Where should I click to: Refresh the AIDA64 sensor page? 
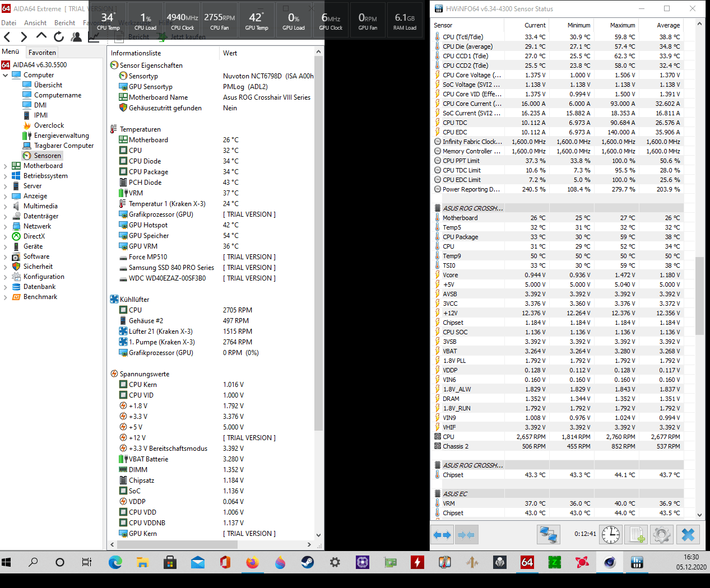click(59, 37)
